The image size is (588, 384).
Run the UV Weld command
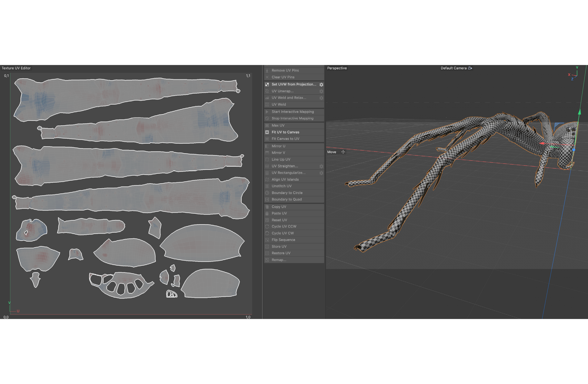(x=279, y=105)
